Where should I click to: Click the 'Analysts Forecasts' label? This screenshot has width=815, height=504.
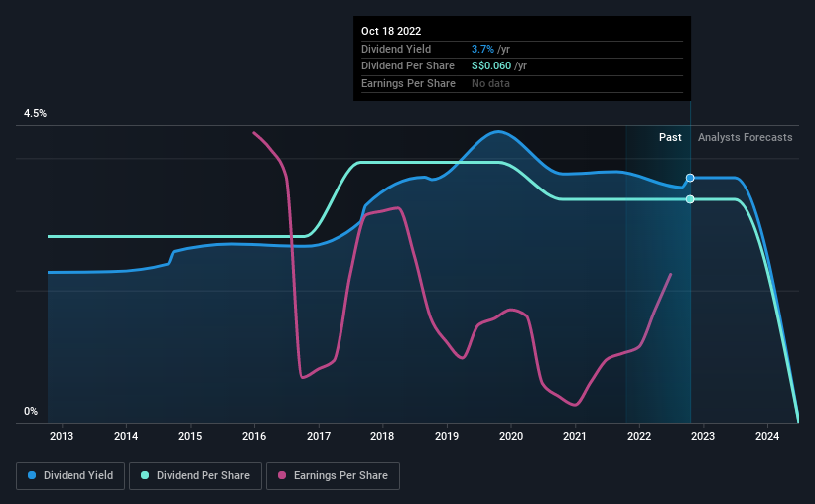pos(745,137)
